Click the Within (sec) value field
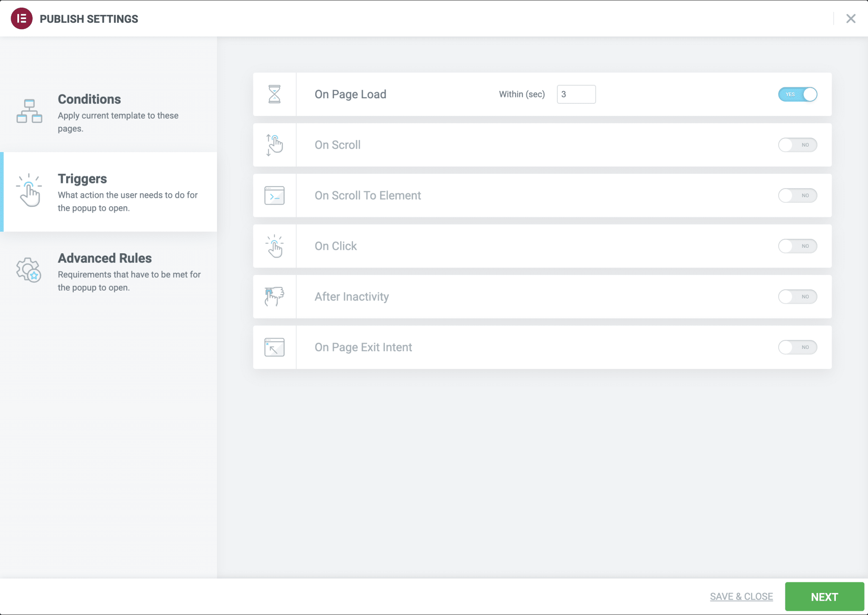868x615 pixels. 576,94
